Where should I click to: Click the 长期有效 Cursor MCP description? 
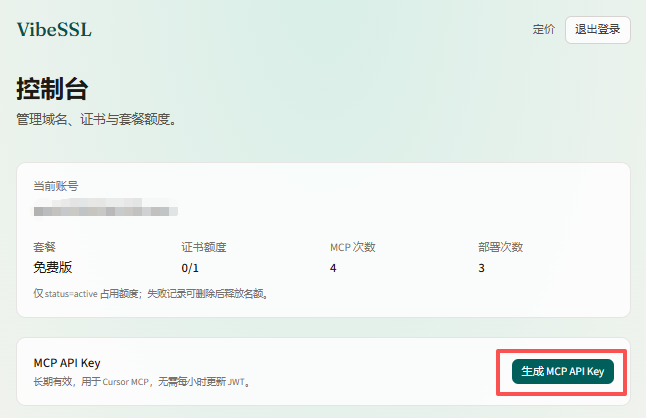(142, 382)
